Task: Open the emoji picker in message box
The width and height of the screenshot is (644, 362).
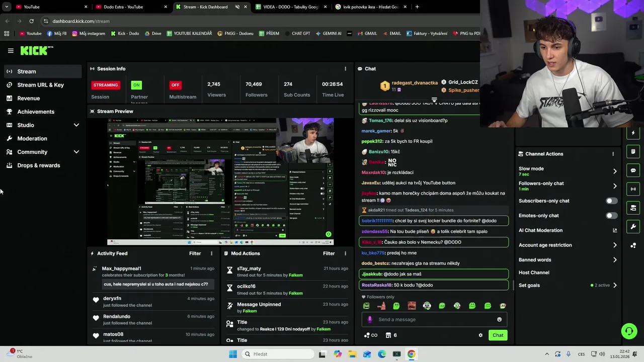Action: coord(499,319)
